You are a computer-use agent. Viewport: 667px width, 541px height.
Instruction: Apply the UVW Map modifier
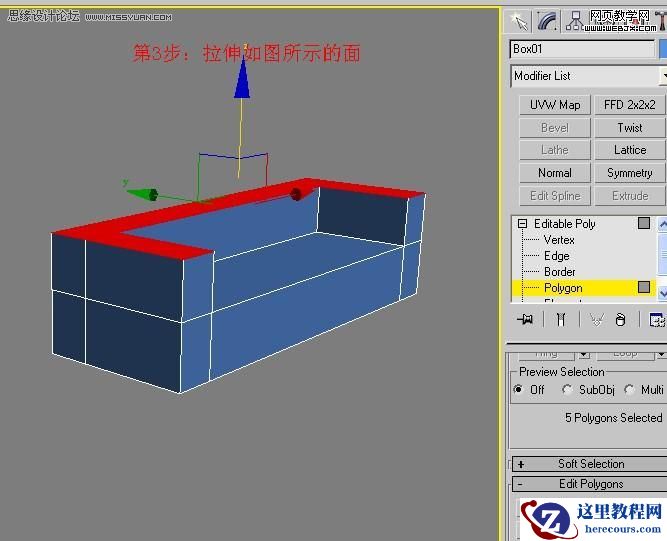[x=555, y=105]
